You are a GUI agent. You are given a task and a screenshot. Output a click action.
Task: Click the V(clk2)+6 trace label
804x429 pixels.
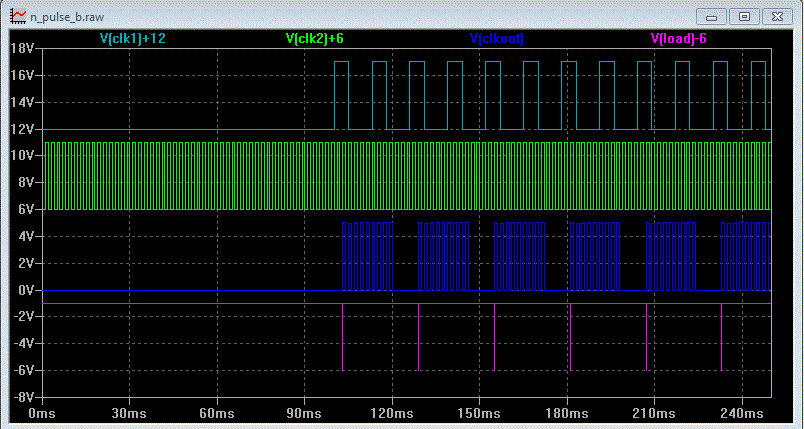[314, 38]
